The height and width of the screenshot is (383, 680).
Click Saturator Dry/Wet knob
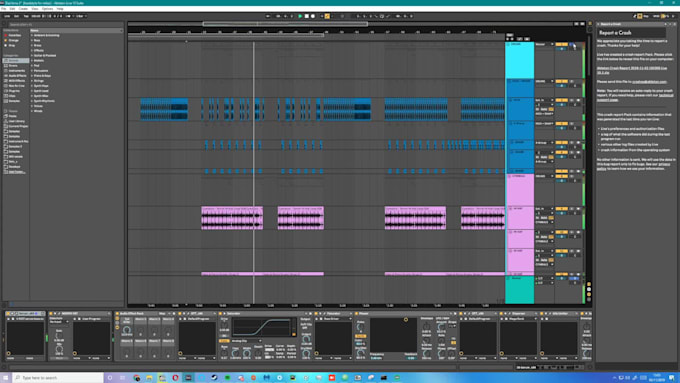[x=306, y=354]
